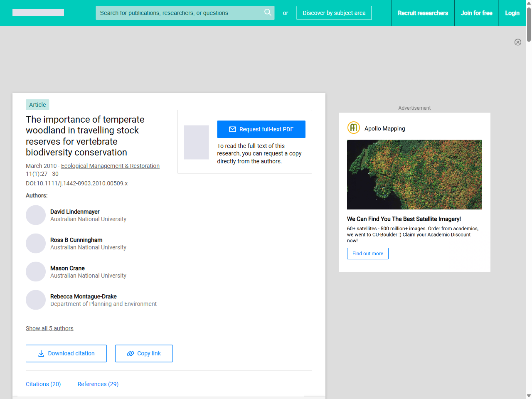
Task: Dismiss the advertisement with the X icon
Action: (x=518, y=42)
